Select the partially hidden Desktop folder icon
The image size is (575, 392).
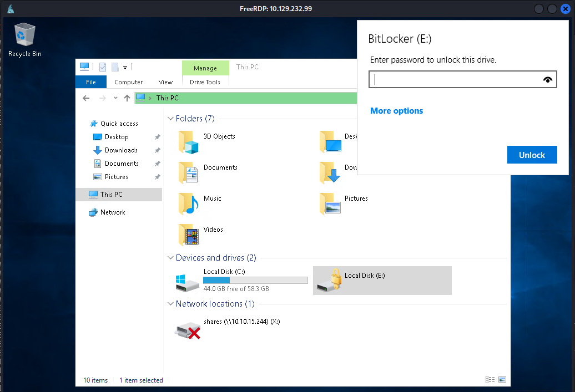(x=330, y=142)
